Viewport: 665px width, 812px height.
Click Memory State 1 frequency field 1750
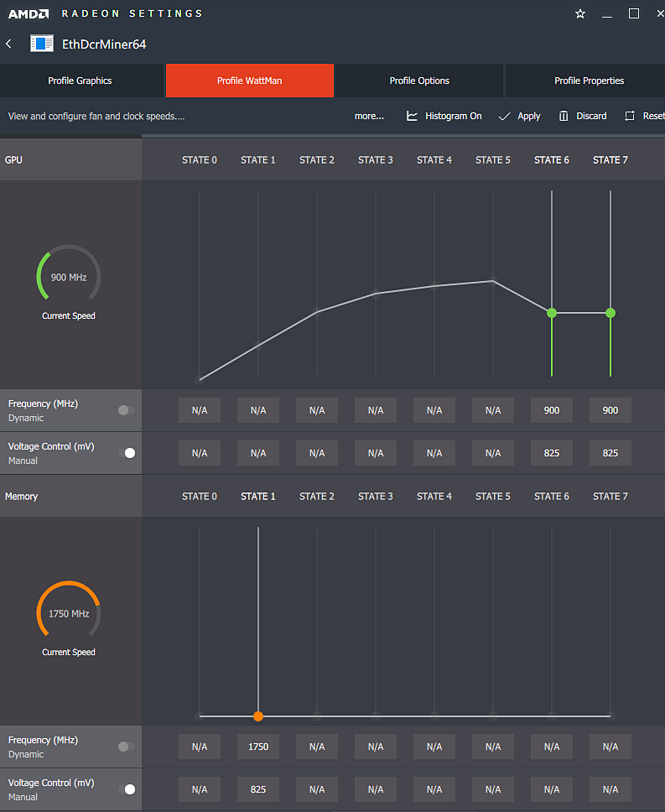click(258, 747)
